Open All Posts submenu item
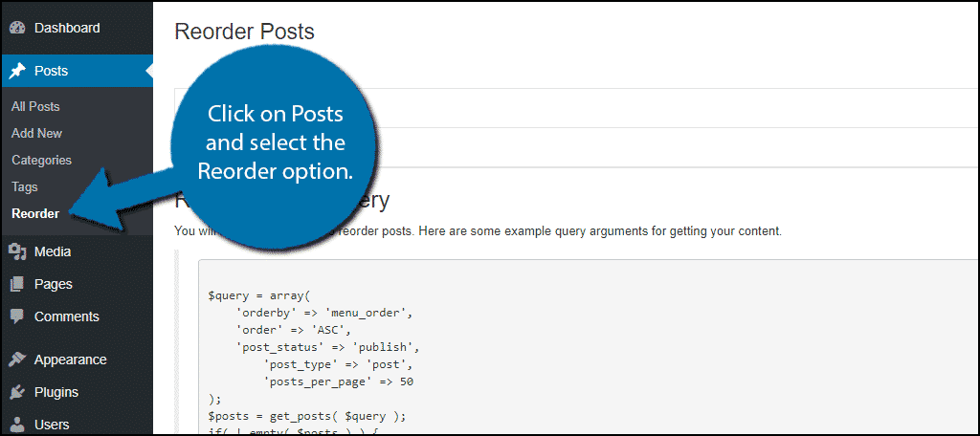 coord(35,107)
